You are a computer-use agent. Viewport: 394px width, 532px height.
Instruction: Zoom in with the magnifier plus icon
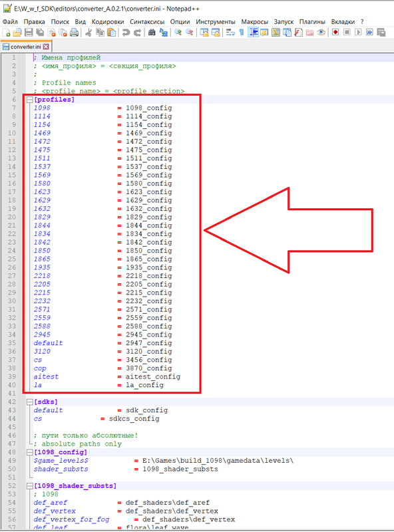click(x=178, y=33)
